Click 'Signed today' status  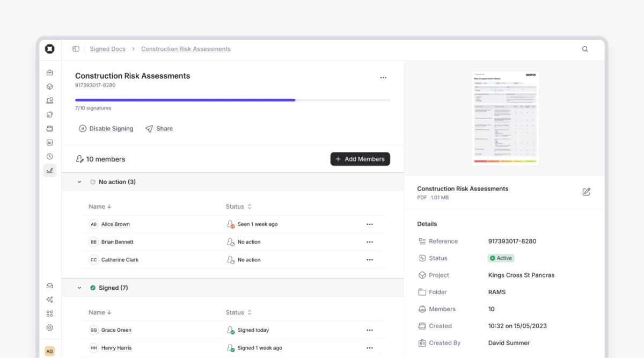tap(253, 330)
